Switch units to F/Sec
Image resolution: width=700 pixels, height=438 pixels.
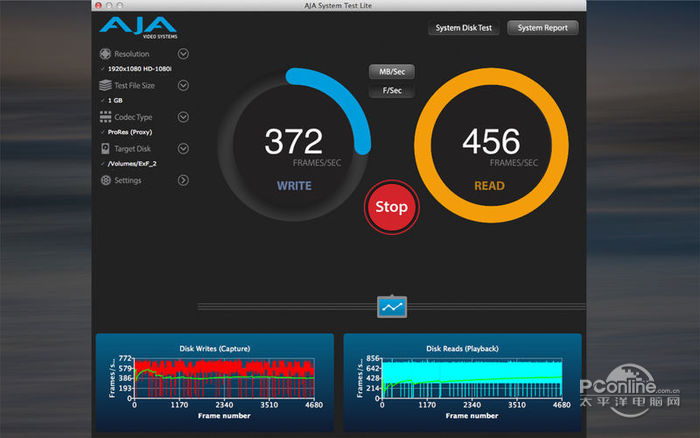click(392, 90)
